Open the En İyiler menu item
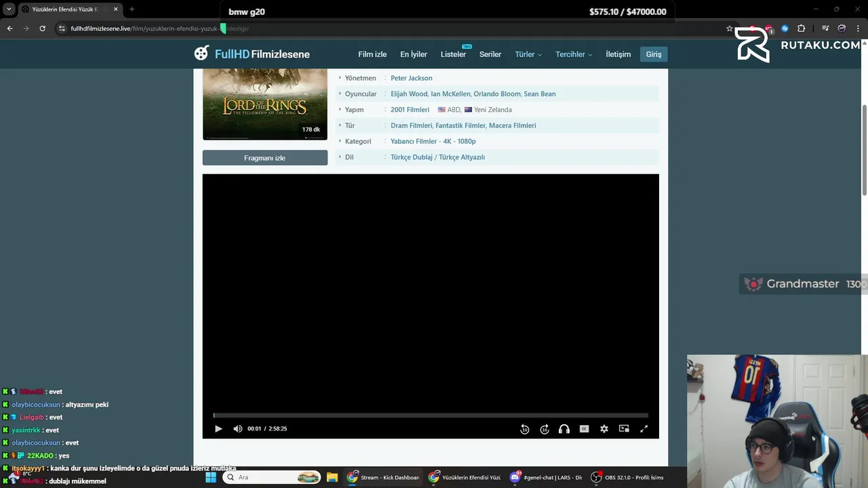Viewport: 868px width, 488px height. coord(414,54)
